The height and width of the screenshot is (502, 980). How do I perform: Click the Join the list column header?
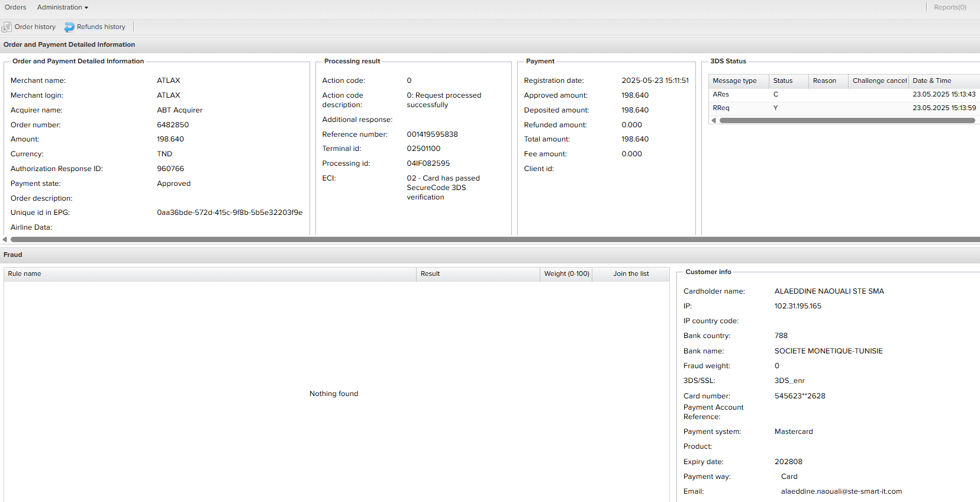pos(631,274)
